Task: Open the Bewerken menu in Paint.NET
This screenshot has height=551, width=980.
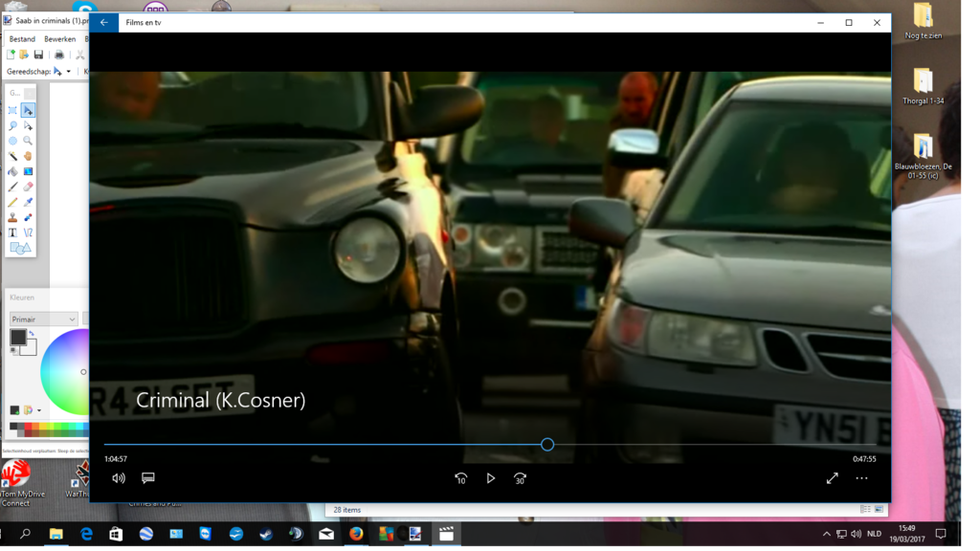Action: click(x=60, y=38)
